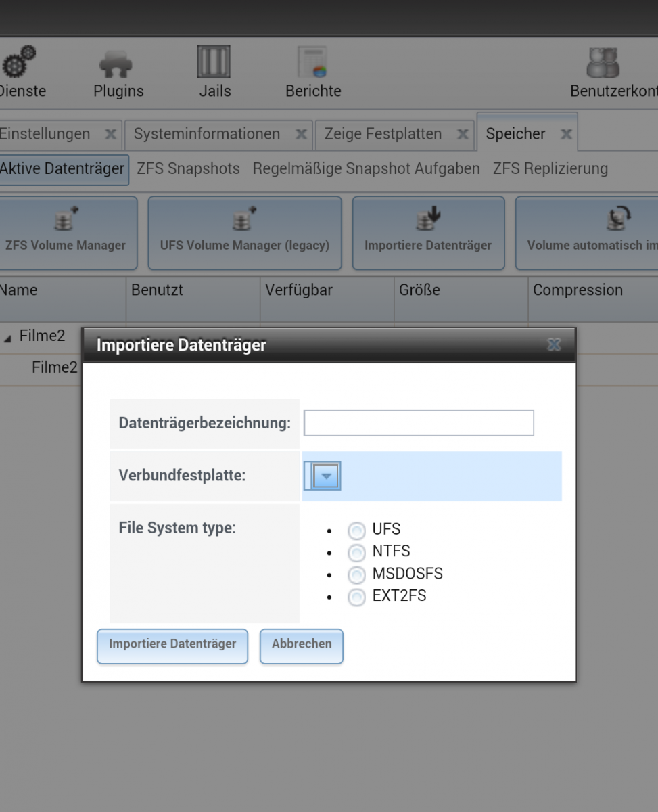This screenshot has height=812, width=658.
Task: Open Regelmäßige Snapshot Aufgaben sub-tab
Action: point(366,169)
